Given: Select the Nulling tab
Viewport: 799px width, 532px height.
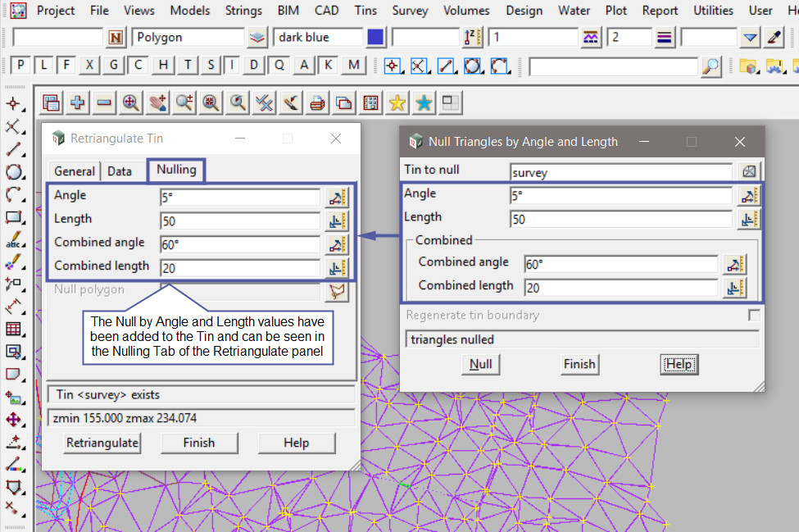Looking at the screenshot, I should (x=176, y=170).
